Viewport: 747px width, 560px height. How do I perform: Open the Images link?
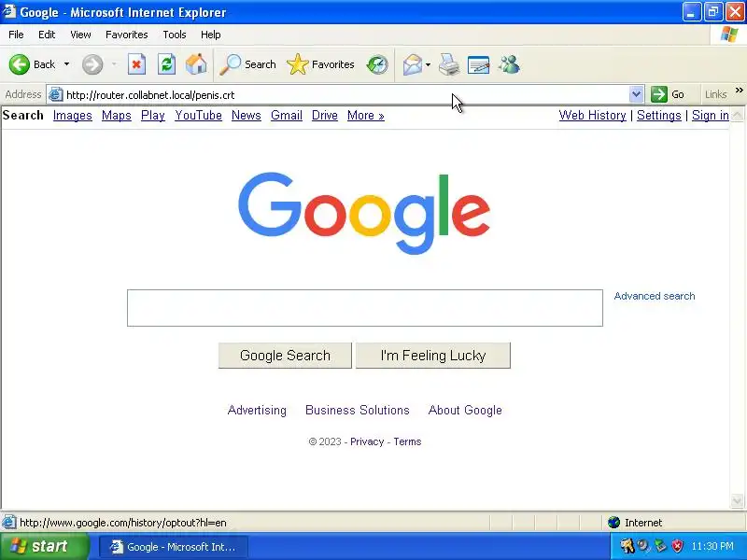coord(73,115)
